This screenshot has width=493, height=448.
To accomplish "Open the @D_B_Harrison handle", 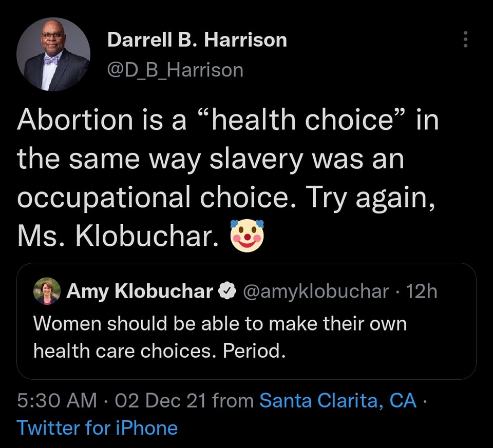I will (175, 70).
